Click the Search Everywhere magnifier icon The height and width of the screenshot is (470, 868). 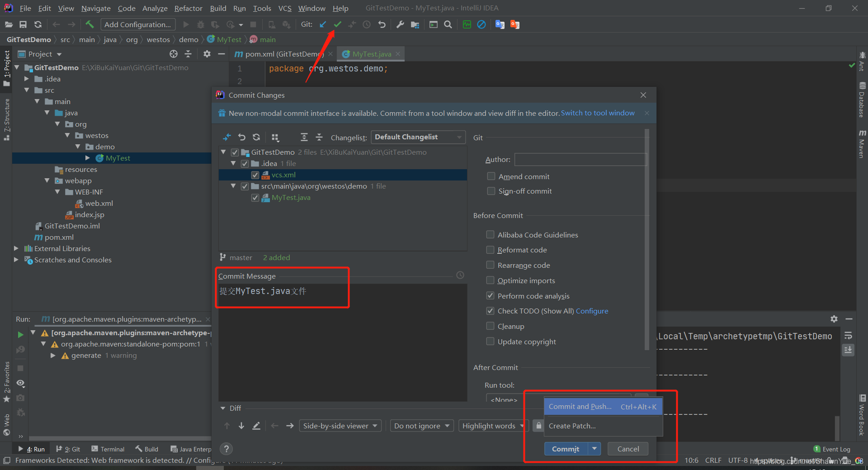click(x=448, y=24)
